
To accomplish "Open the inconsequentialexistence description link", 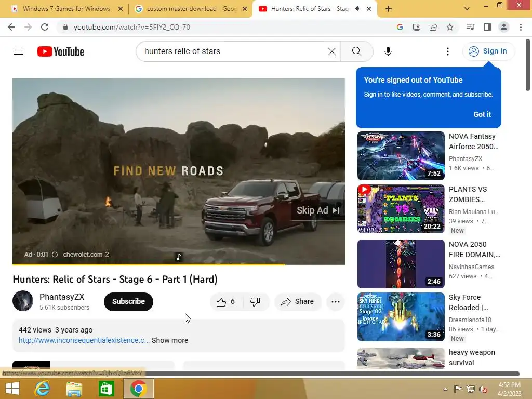I will [x=84, y=340].
